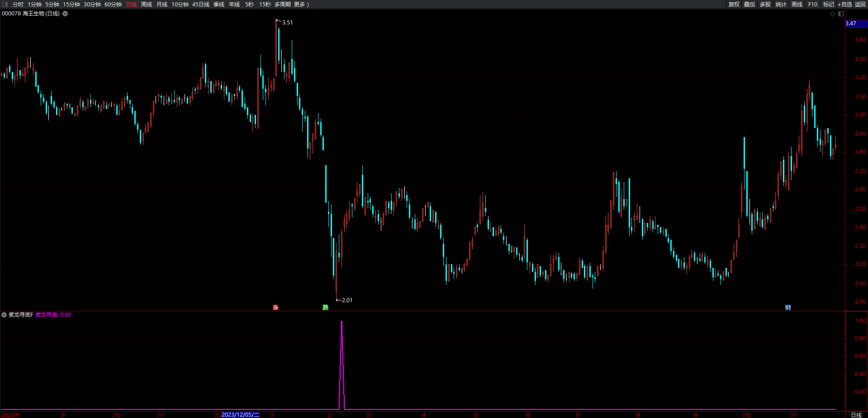Click the 统计 statistics button
The image size is (868, 418).
pos(781,4)
